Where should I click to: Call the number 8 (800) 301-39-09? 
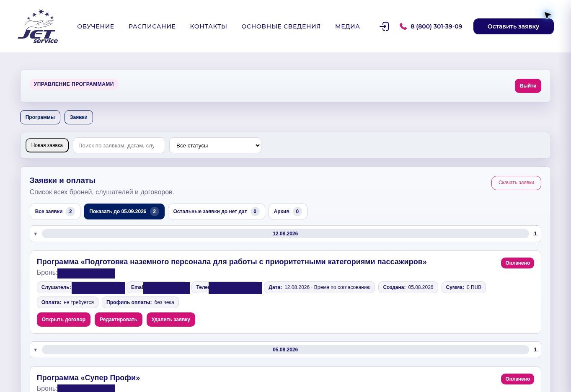(437, 26)
